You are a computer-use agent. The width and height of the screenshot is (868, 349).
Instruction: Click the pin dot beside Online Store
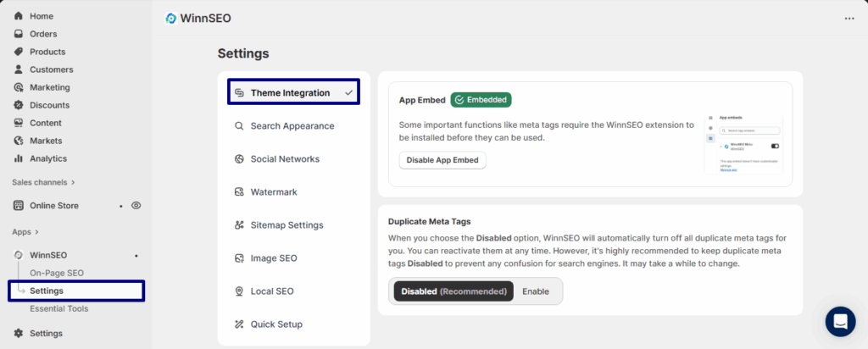120,206
